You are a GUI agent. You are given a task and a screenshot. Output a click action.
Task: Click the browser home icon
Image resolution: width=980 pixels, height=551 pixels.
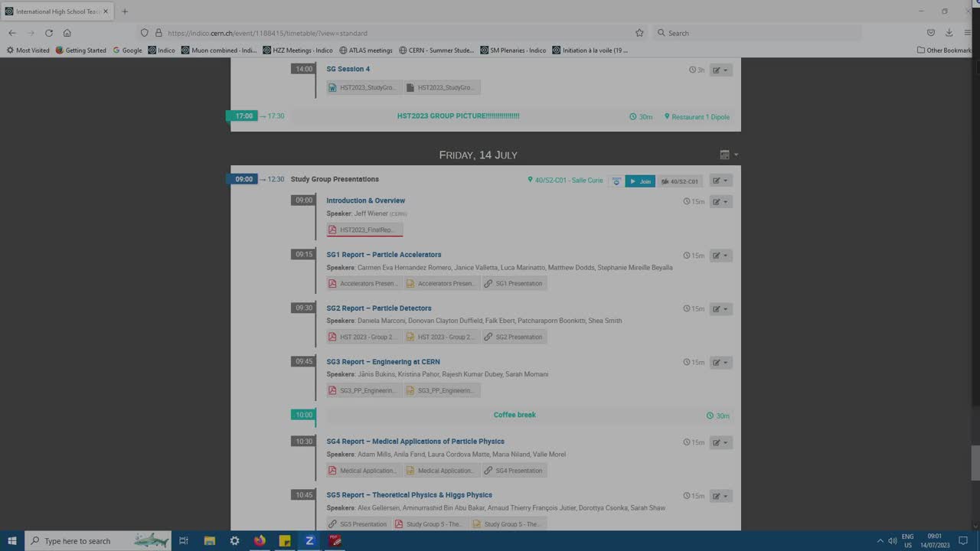[67, 33]
